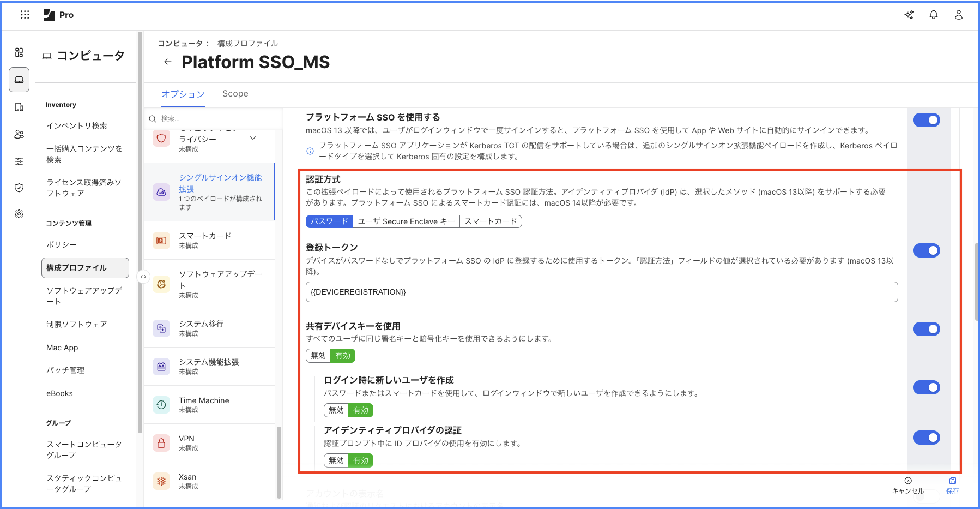Click the payload 検索 search field
Viewport: 980px width, 509px height.
click(214, 119)
